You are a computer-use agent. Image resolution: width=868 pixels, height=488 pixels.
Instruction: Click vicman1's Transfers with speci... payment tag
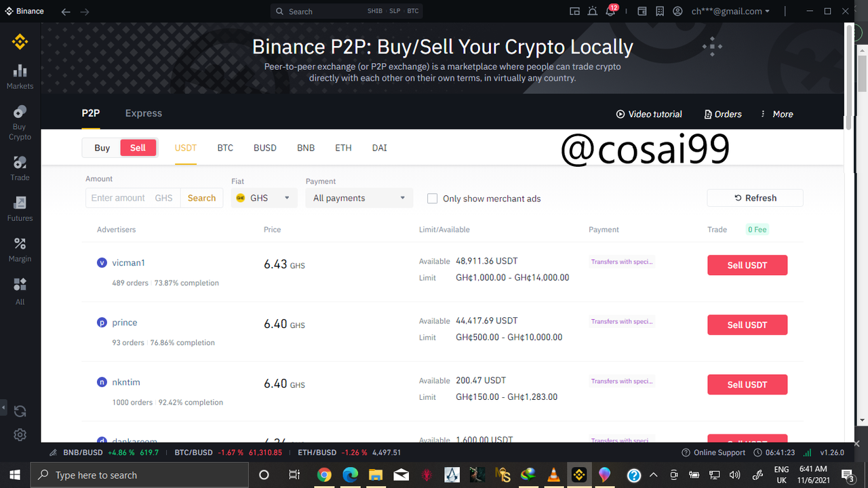pos(622,262)
